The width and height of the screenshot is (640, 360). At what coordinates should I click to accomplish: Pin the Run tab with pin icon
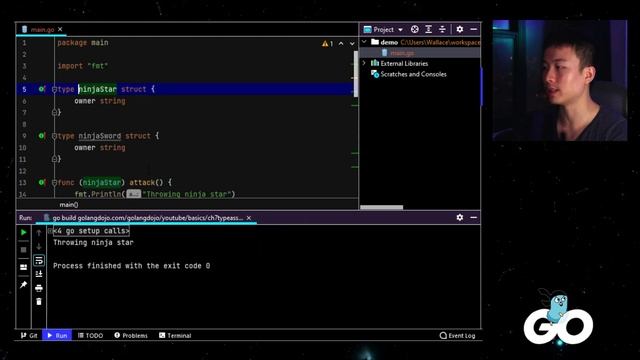click(x=24, y=284)
